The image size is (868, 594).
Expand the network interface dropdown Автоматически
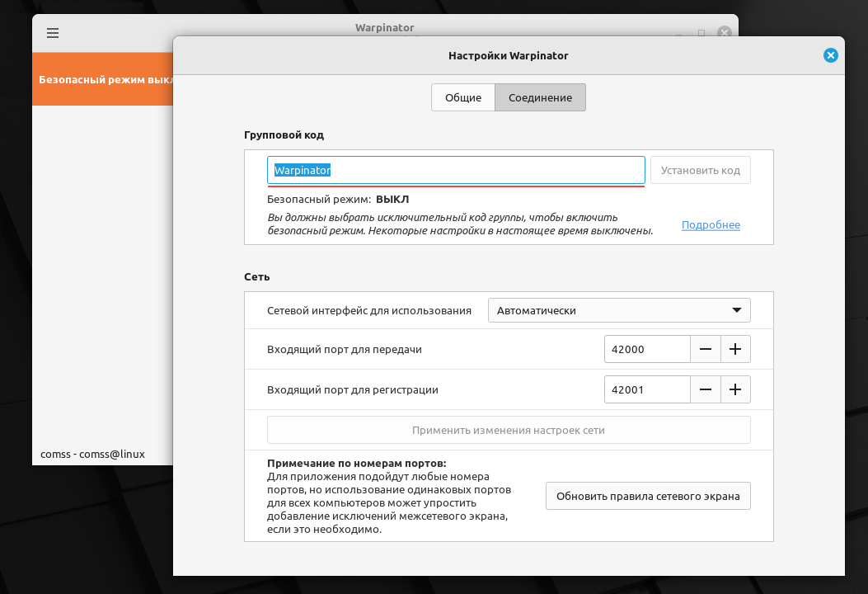(x=619, y=310)
